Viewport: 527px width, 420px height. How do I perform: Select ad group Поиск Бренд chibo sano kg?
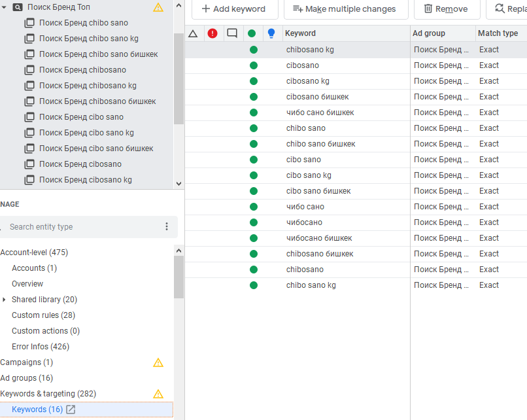pyautogui.click(x=89, y=39)
